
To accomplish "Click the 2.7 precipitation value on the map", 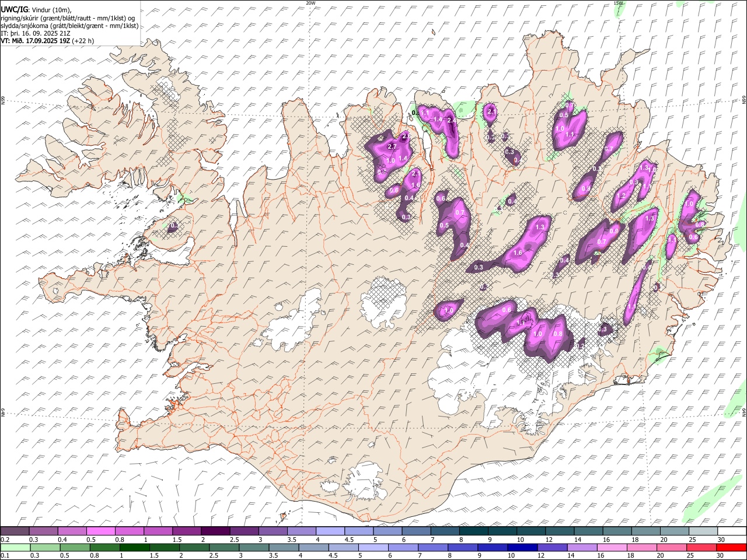I will (x=392, y=146).
